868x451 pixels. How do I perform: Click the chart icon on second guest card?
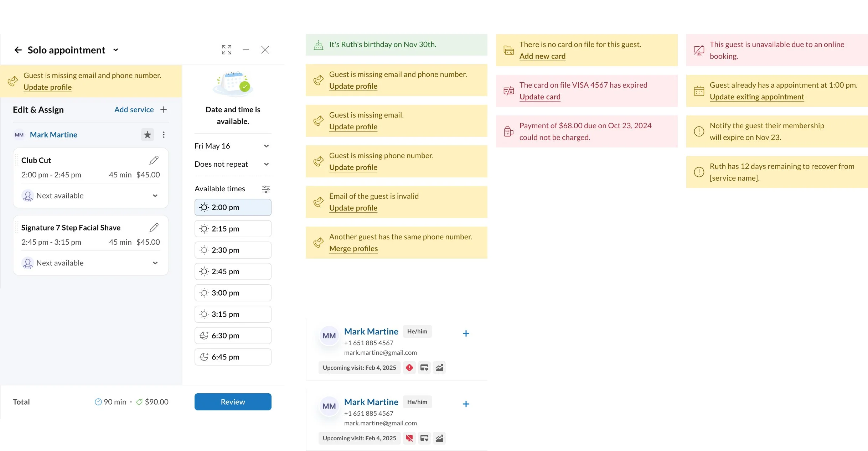click(x=439, y=438)
